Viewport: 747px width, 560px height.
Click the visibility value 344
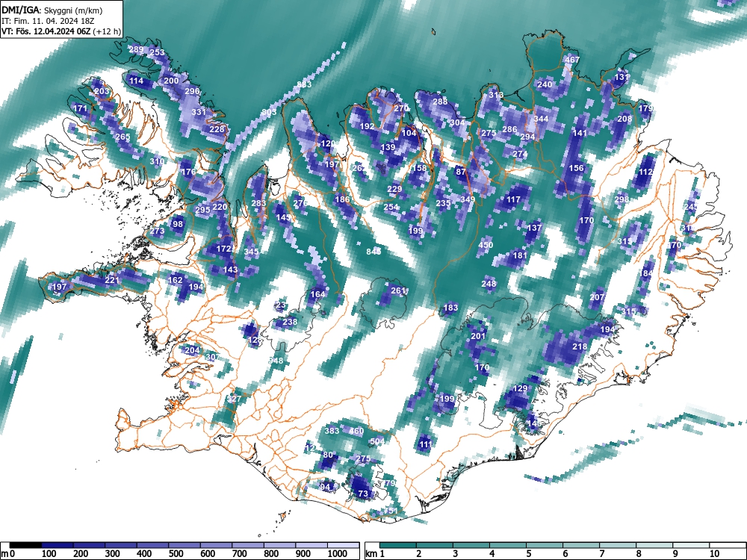[x=541, y=119]
